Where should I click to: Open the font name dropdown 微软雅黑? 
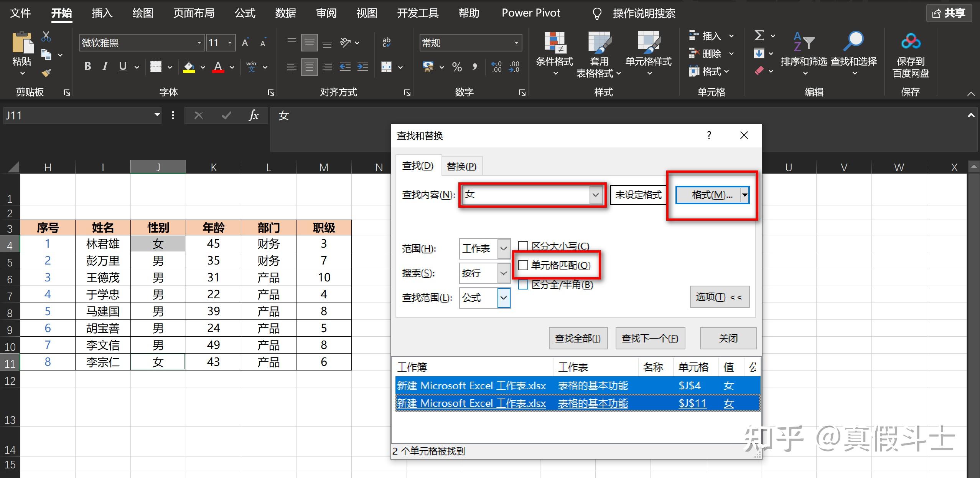pyautogui.click(x=199, y=43)
